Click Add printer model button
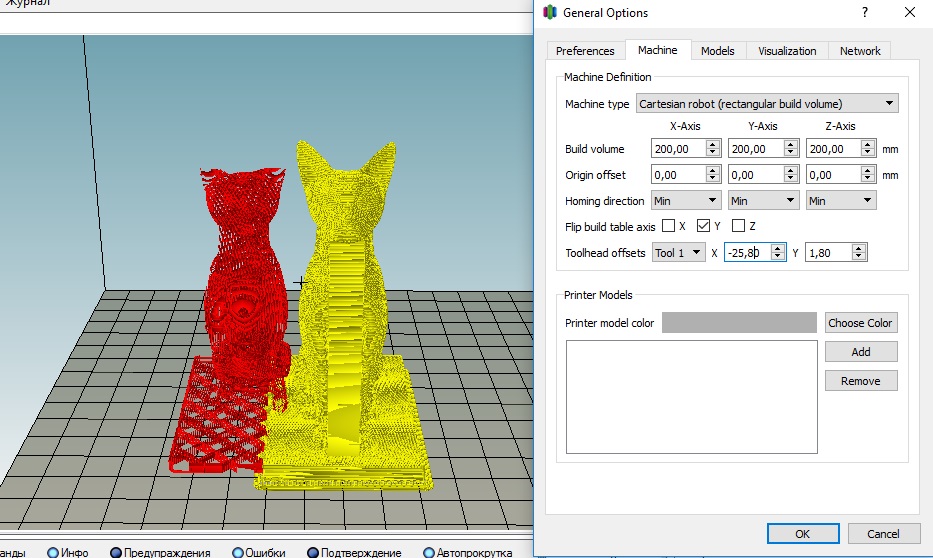 tap(861, 352)
